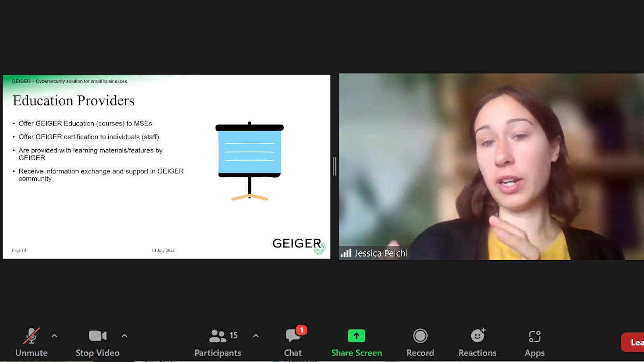This screenshot has height=362, width=644.
Task: Click the network signal bars icon
Action: point(346,253)
